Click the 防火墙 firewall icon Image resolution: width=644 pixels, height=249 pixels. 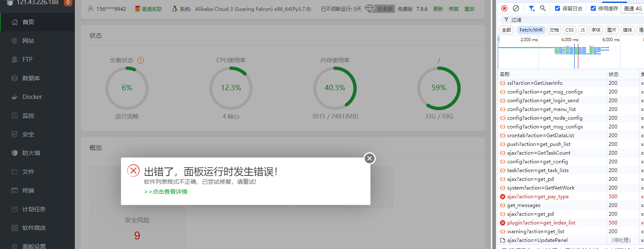[15, 153]
